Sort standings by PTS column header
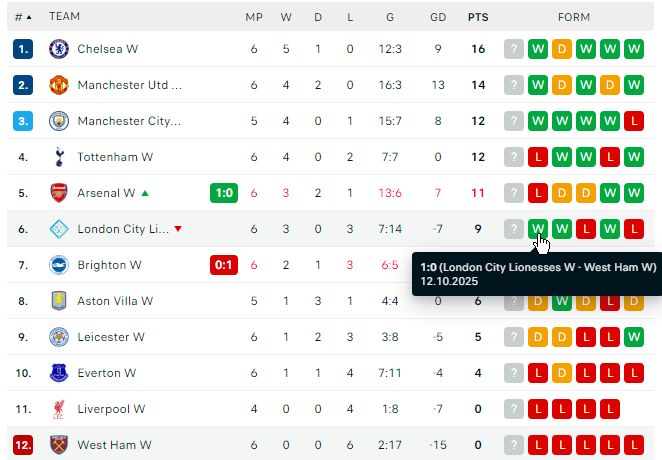The width and height of the screenshot is (662, 460). (x=478, y=17)
